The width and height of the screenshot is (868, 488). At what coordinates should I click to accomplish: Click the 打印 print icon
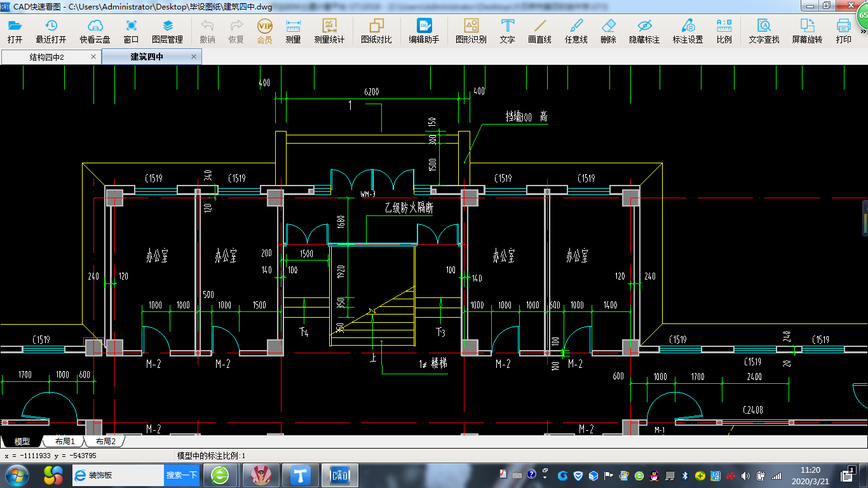coord(844,26)
